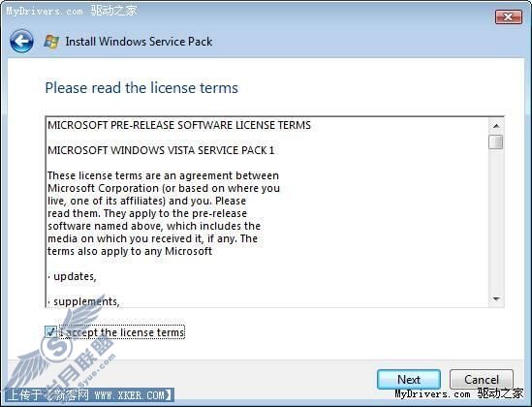Toggle the I accept the license terms checkbox
The image size is (532, 407).
click(50, 331)
